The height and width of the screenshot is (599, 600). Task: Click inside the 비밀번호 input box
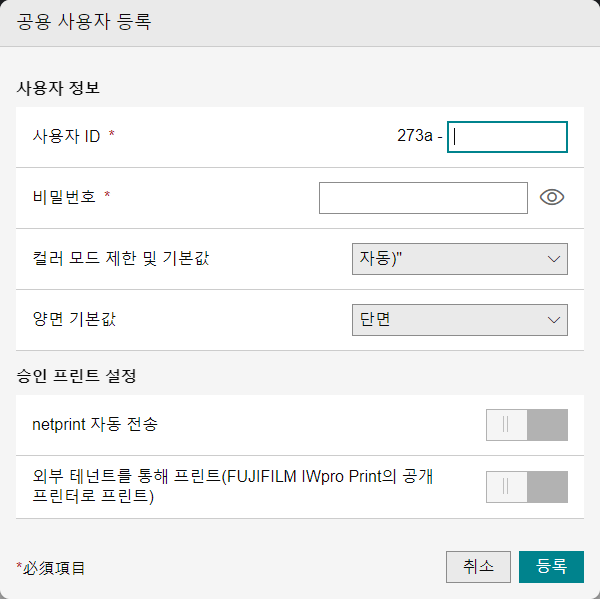(423, 198)
